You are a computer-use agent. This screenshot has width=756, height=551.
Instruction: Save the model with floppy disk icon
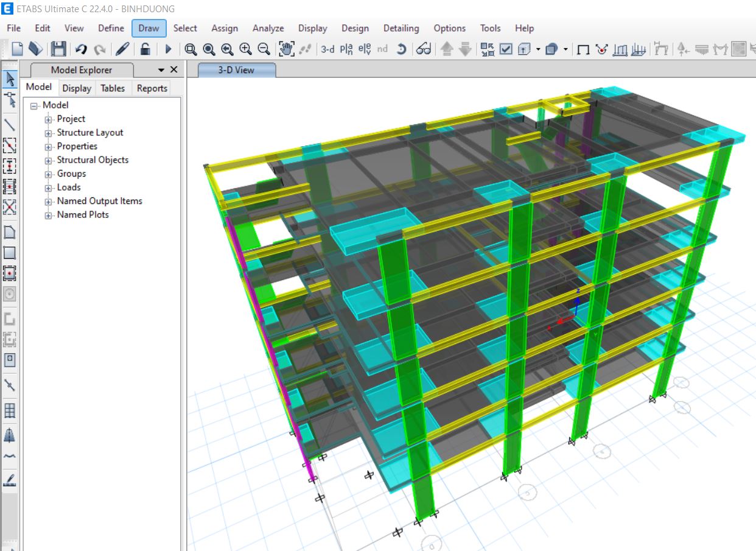pos(58,49)
